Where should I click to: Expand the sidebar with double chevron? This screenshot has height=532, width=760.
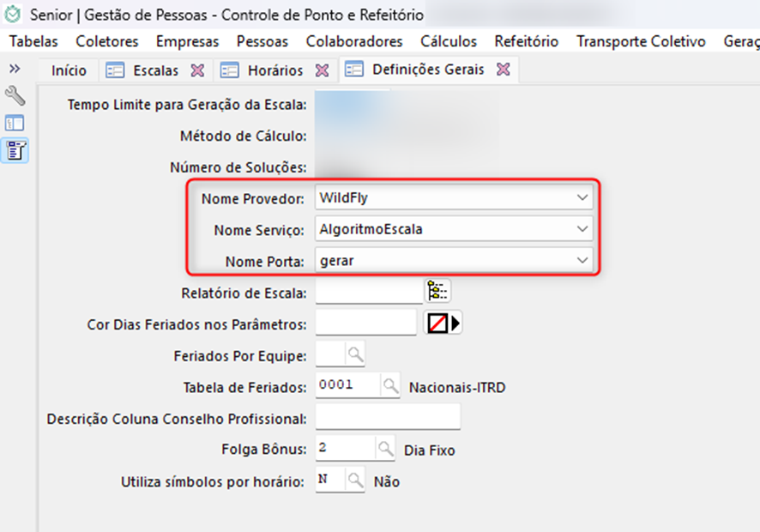tap(15, 69)
